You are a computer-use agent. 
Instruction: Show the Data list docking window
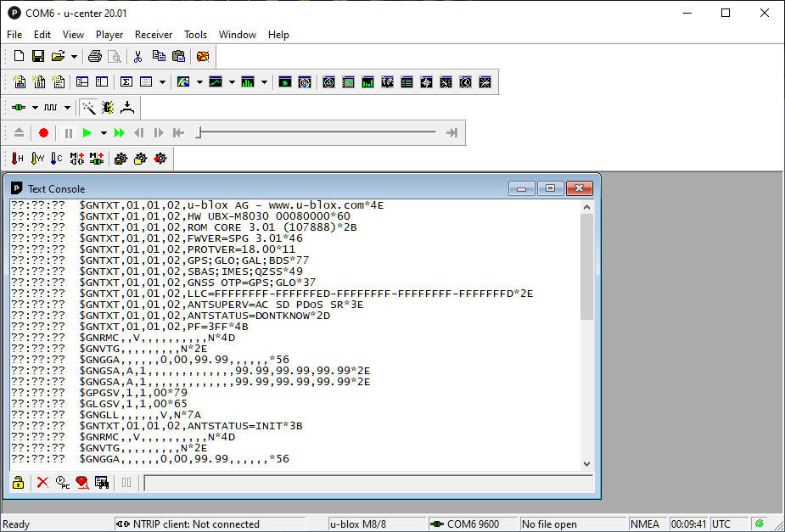coord(407,82)
